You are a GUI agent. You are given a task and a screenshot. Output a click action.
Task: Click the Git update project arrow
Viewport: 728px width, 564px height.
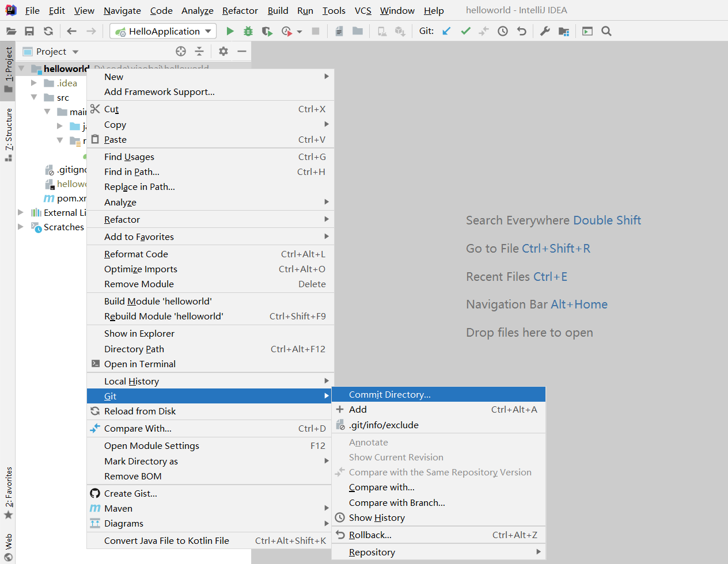point(446,31)
